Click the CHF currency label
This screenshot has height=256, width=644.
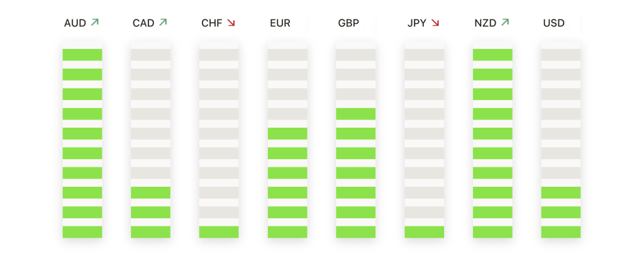point(211,23)
